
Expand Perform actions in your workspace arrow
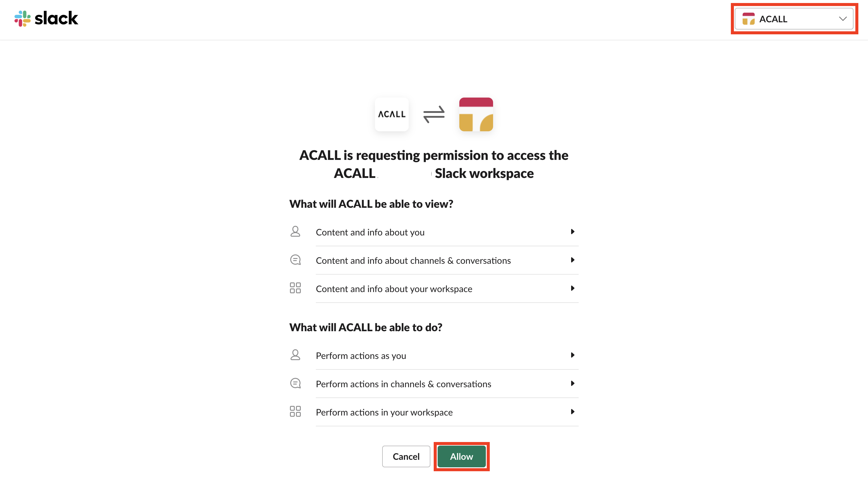click(572, 412)
